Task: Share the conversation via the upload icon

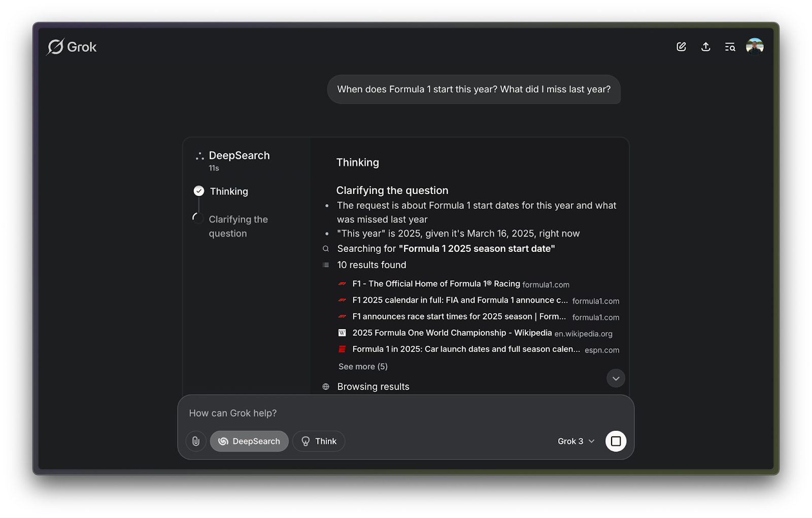Action: point(705,47)
